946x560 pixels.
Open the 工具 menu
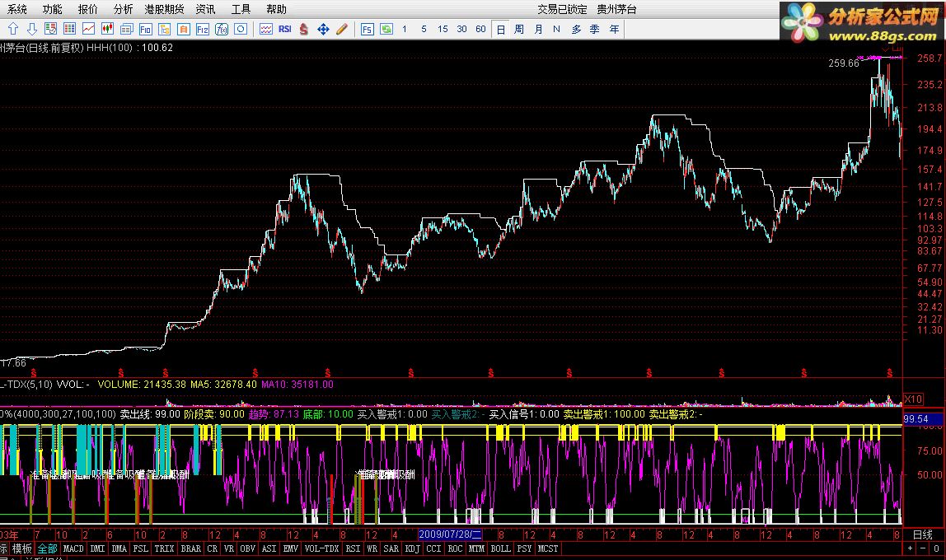click(x=241, y=9)
